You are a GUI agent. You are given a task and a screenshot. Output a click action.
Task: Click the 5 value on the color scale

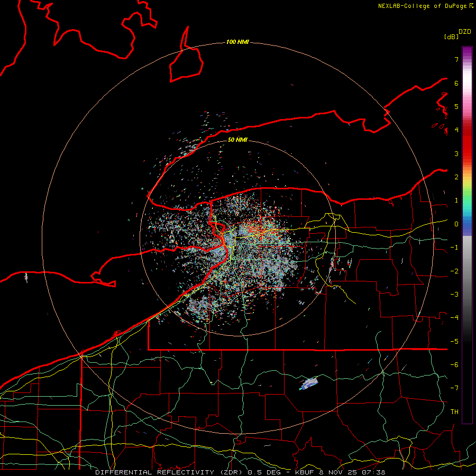point(456,106)
